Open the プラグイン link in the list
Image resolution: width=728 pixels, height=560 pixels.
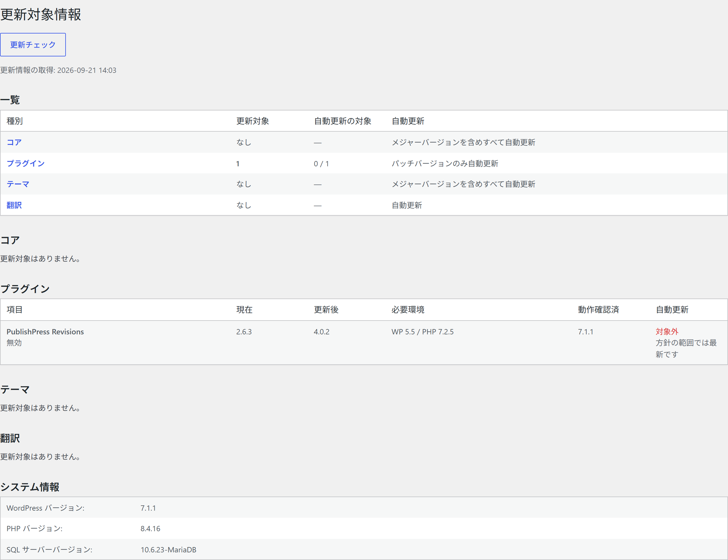26,163
